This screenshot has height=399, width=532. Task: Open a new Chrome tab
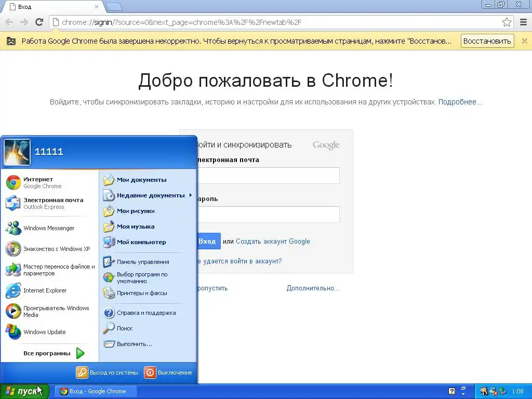tap(114, 7)
